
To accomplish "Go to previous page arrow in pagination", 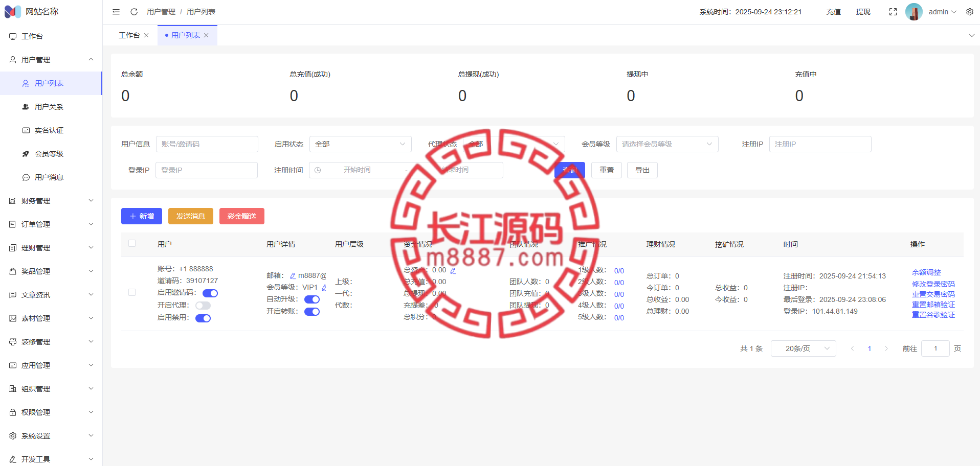I will [x=852, y=348].
